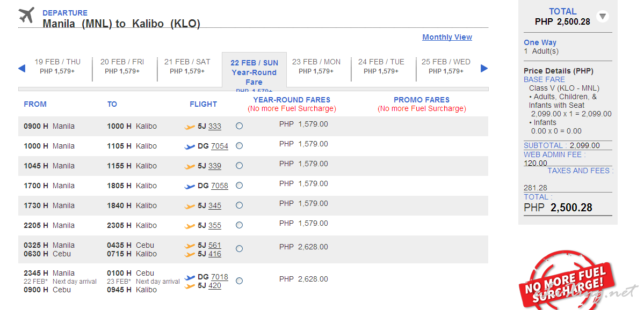644x310 pixels.
Task: Click the airline logo next to DG 7018
Action: pyautogui.click(x=190, y=278)
